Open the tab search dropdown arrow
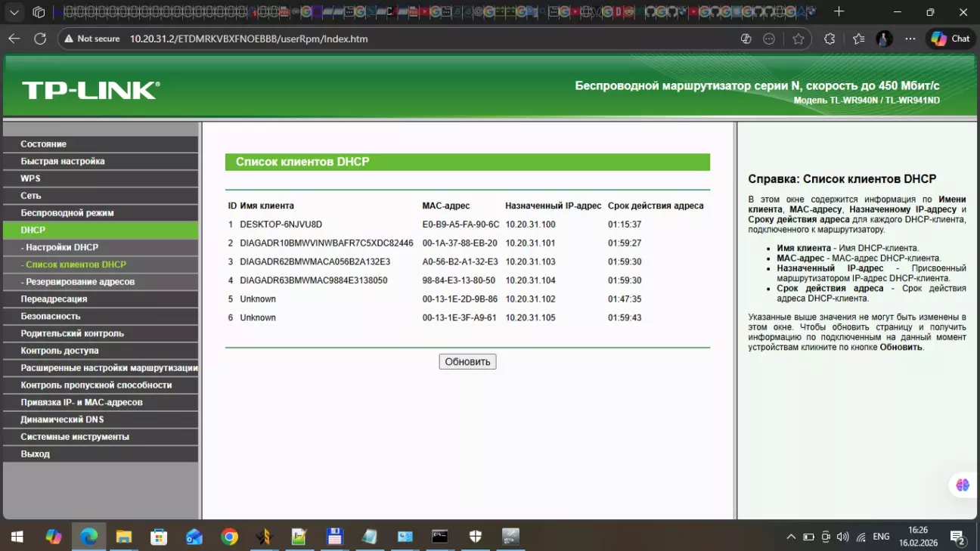 pos(14,12)
